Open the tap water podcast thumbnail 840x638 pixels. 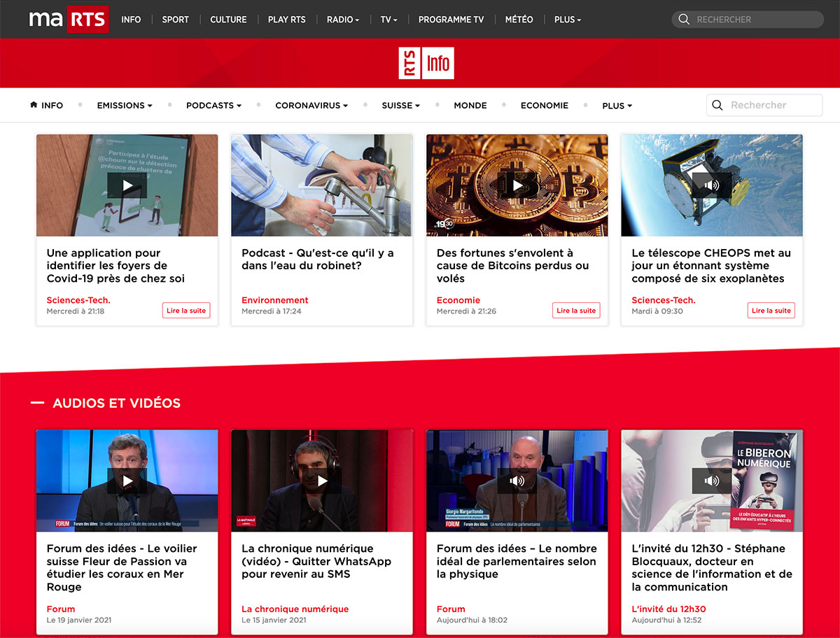pos(322,185)
